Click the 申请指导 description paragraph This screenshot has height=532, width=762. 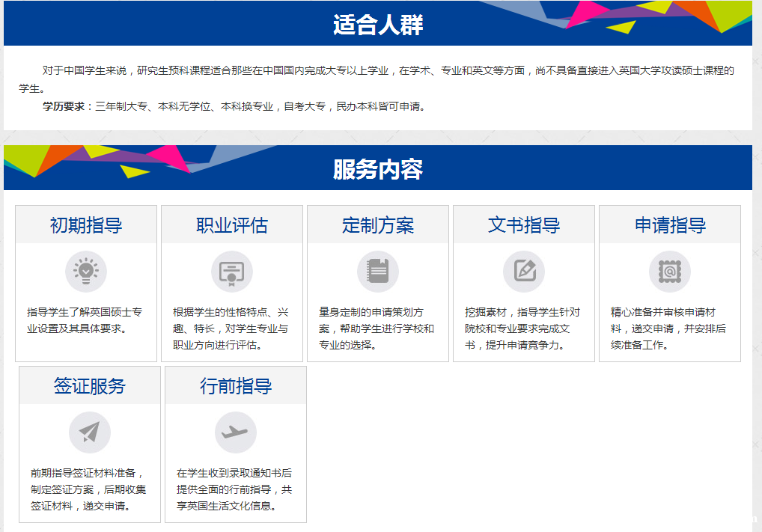tap(668, 328)
